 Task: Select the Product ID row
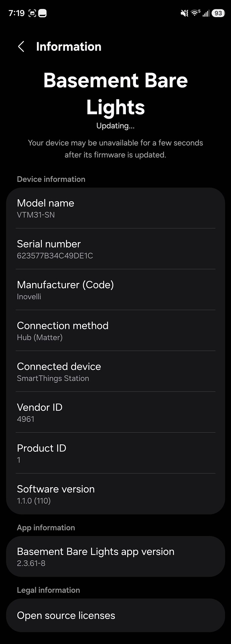[x=115, y=453]
